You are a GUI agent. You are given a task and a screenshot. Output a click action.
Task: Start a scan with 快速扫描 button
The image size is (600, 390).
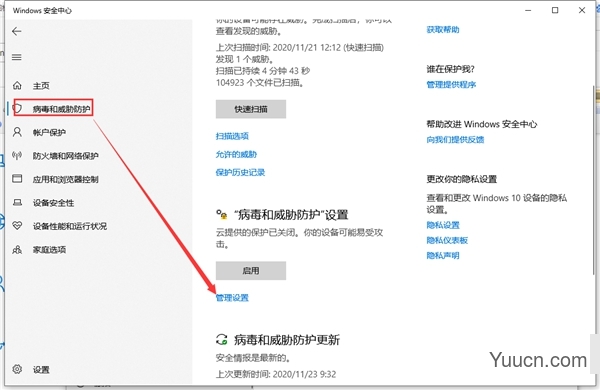tap(251, 109)
